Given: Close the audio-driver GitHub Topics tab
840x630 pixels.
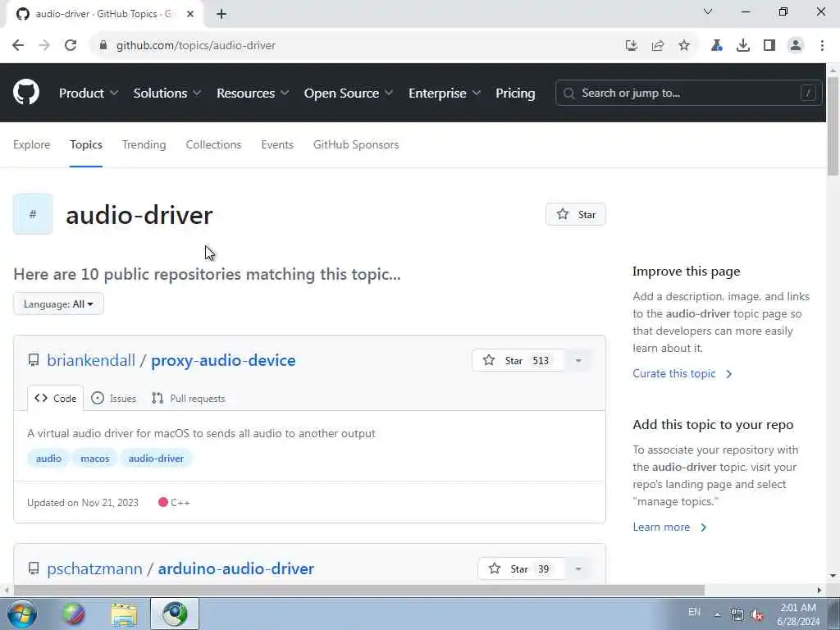Looking at the screenshot, I should (190, 14).
